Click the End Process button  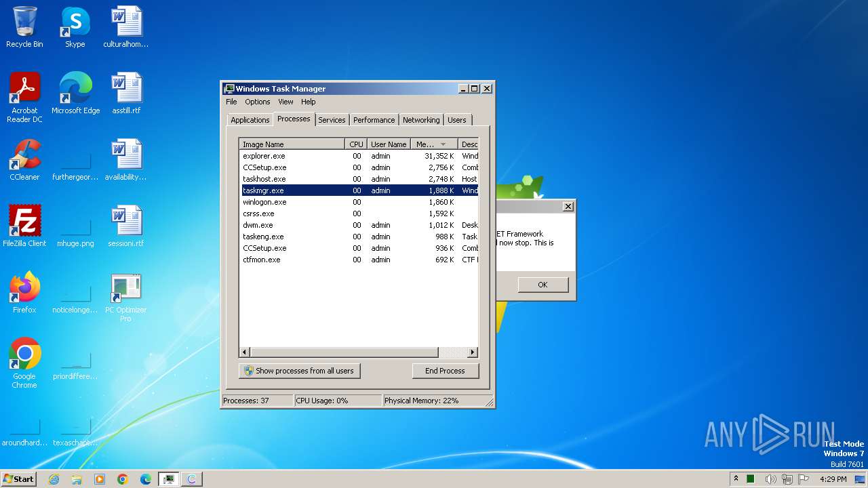click(445, 371)
